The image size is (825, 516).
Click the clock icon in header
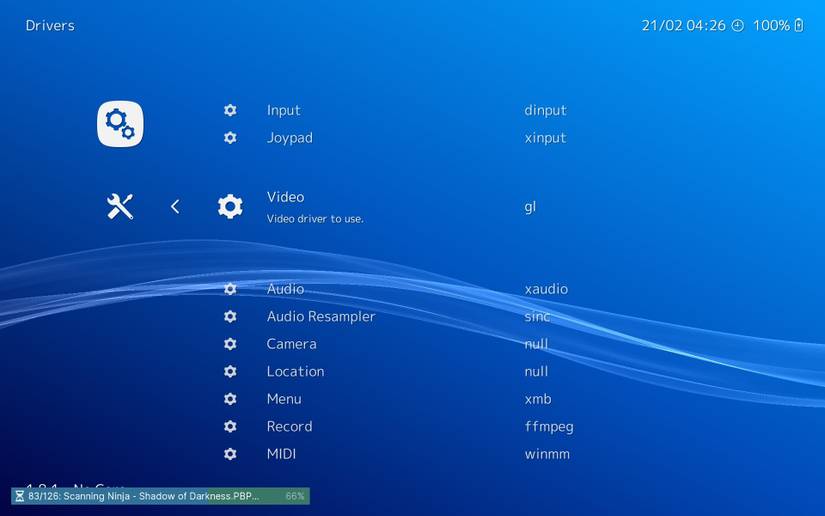click(738, 25)
